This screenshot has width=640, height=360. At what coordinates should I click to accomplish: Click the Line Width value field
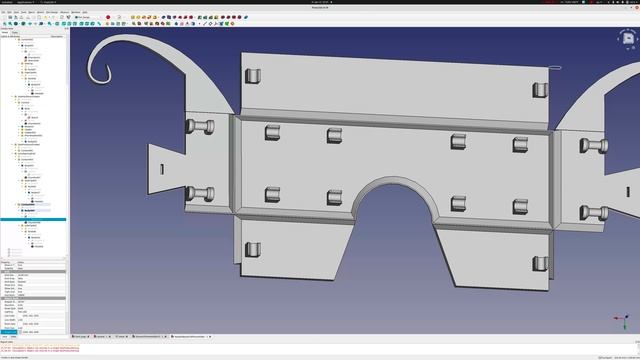41,320
